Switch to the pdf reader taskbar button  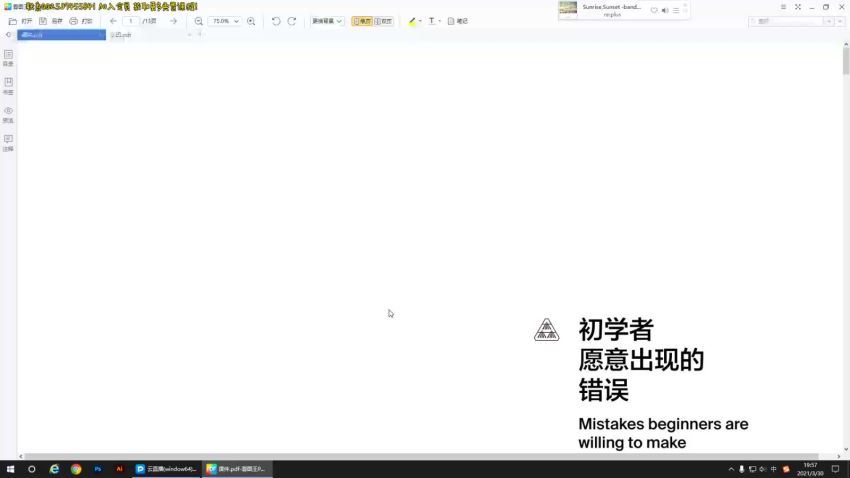tap(237, 469)
